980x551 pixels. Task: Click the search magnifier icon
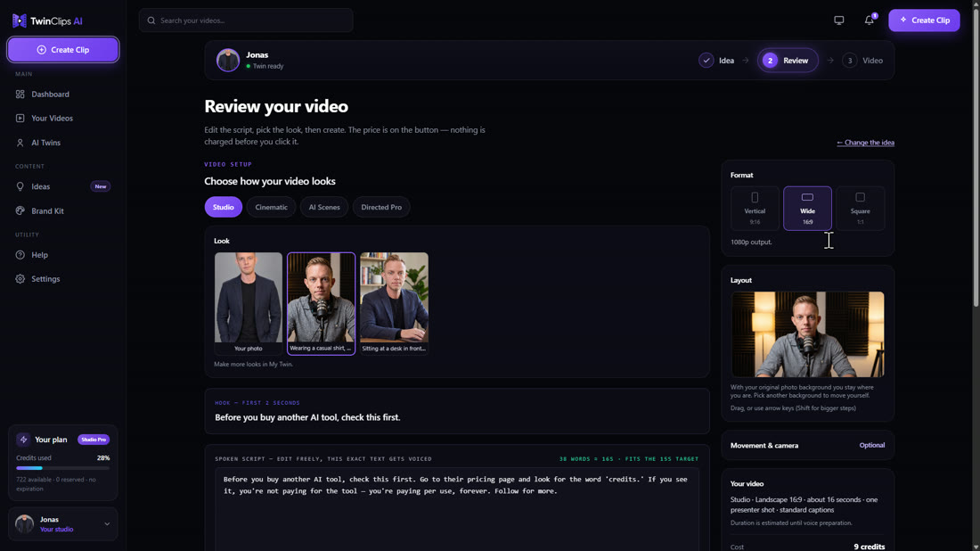[x=151, y=21]
